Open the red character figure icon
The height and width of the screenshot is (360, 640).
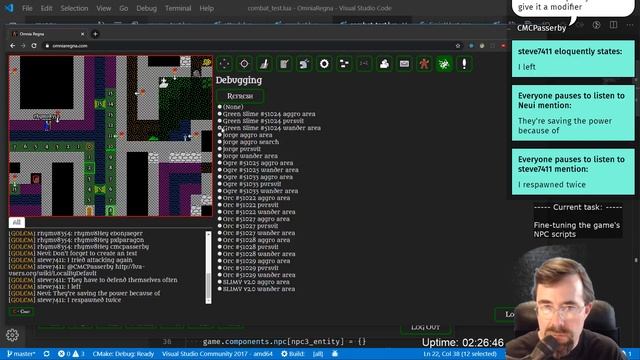coord(424,64)
